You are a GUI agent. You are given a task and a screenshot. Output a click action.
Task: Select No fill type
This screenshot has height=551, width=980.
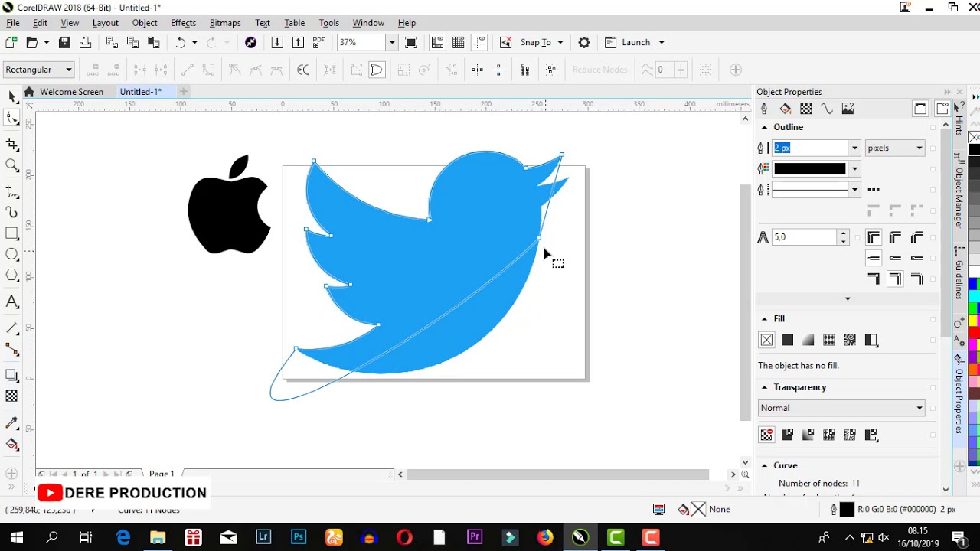766,340
